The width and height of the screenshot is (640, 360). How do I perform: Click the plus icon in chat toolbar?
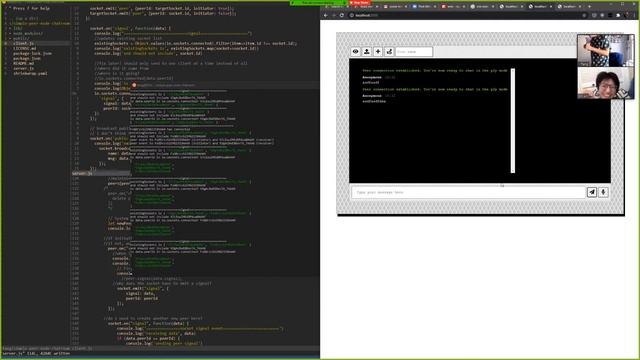tap(378, 52)
